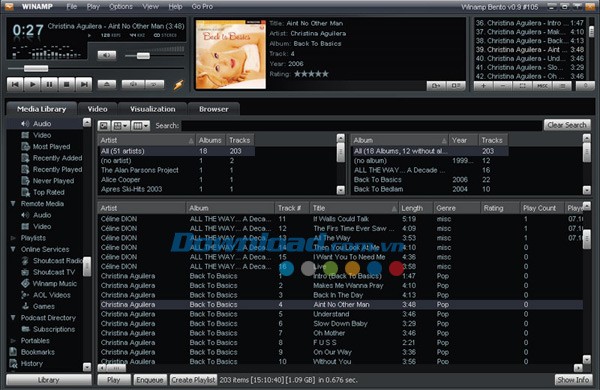Stop playback
This screenshot has height=390, width=600.
click(67, 84)
